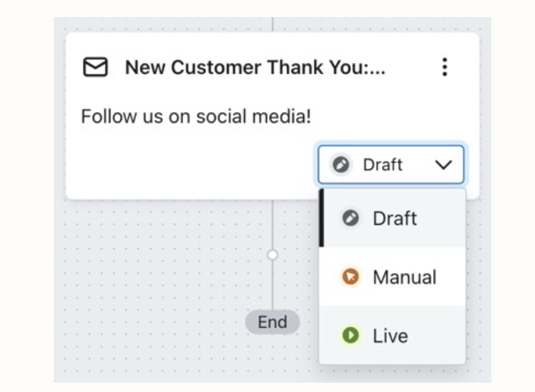
Task: Toggle the Draft status combo box
Action: click(390, 165)
